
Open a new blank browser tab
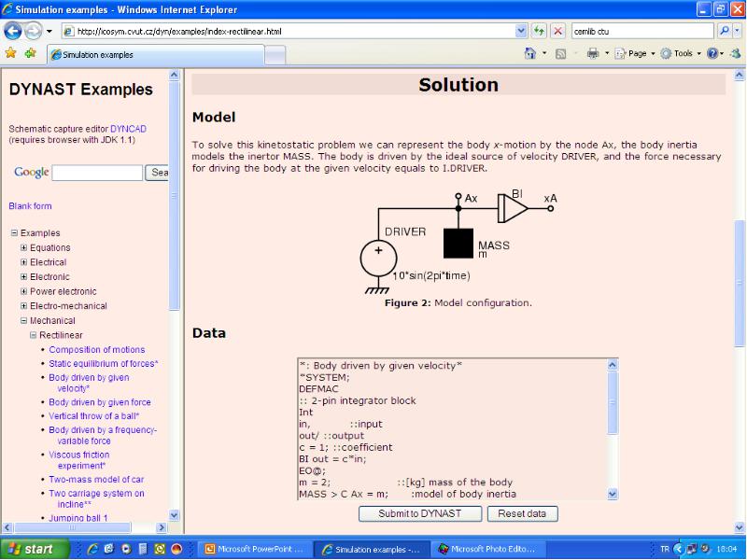(275, 55)
